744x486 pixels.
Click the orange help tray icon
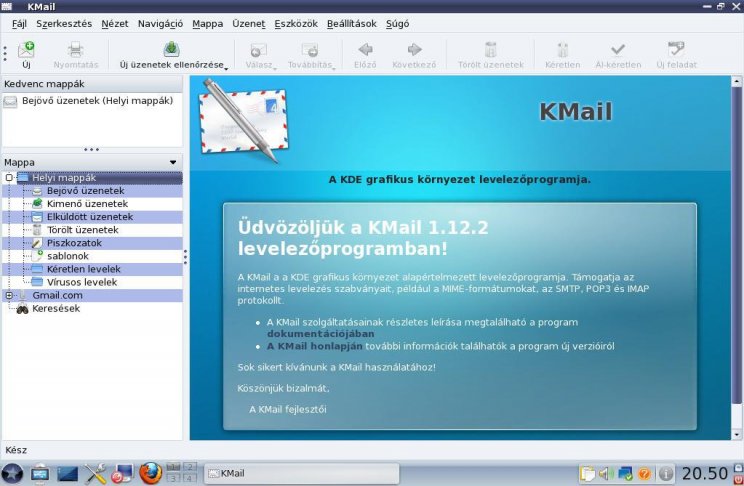(644, 473)
